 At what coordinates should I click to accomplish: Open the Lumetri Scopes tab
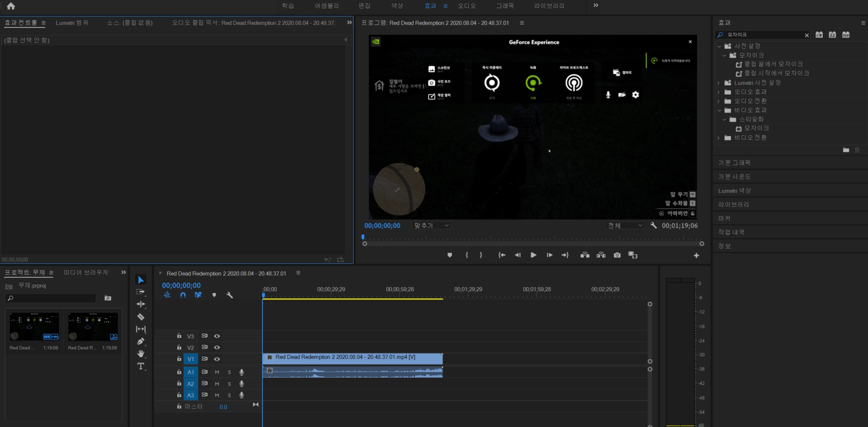pyautogui.click(x=72, y=23)
